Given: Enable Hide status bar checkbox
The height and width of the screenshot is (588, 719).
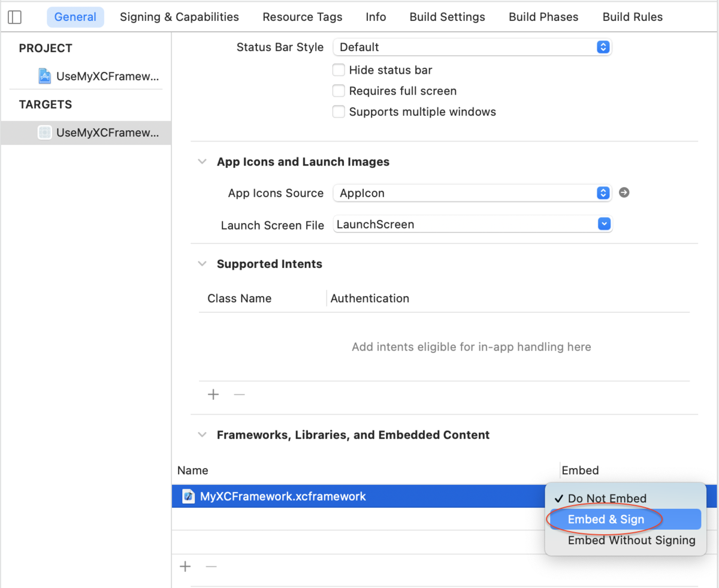Looking at the screenshot, I should 339,70.
